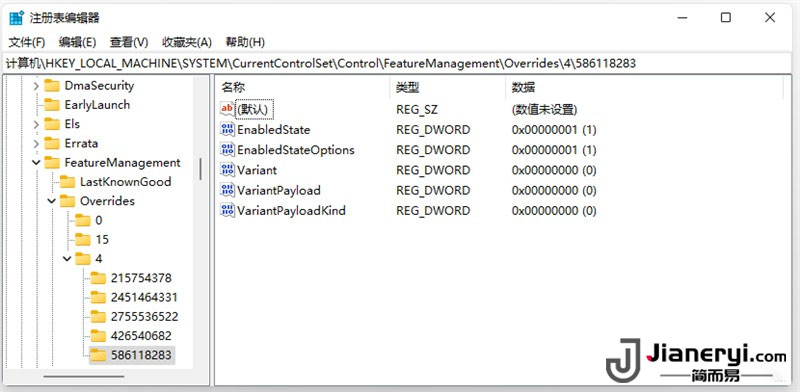Click the VariantPayloadKind DWORD icon
The image size is (800, 392).
pyautogui.click(x=227, y=210)
